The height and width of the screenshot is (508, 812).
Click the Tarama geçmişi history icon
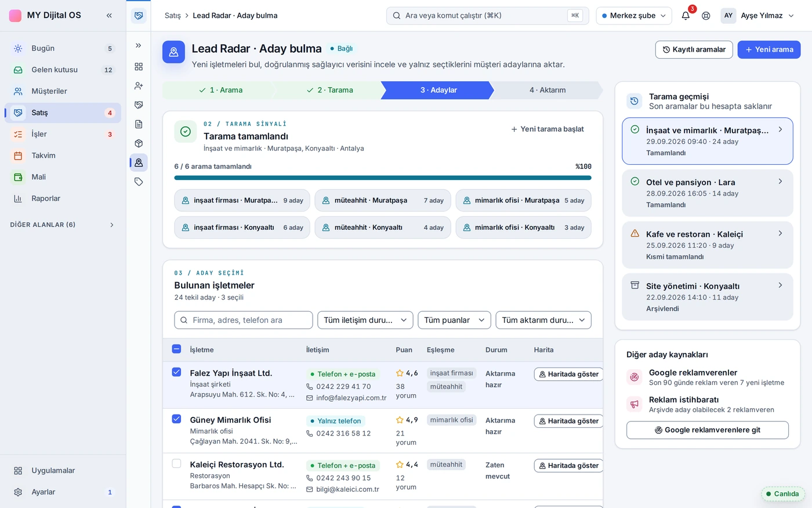(635, 101)
